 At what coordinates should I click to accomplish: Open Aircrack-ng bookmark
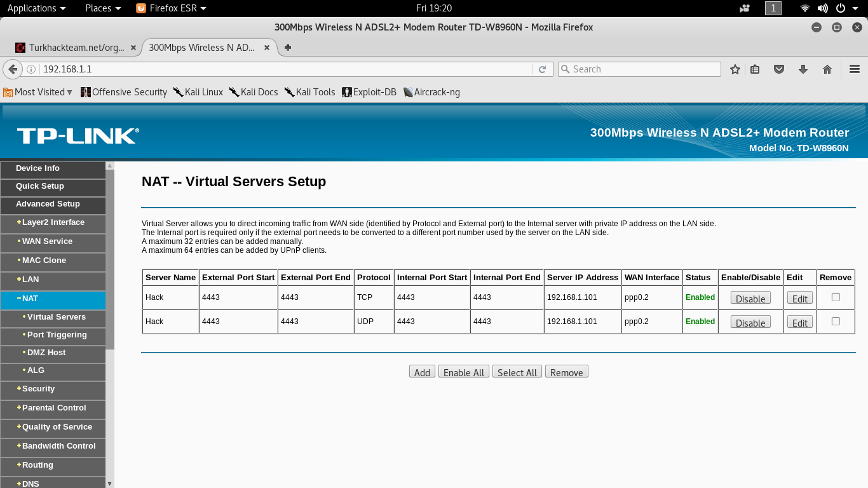pos(431,92)
